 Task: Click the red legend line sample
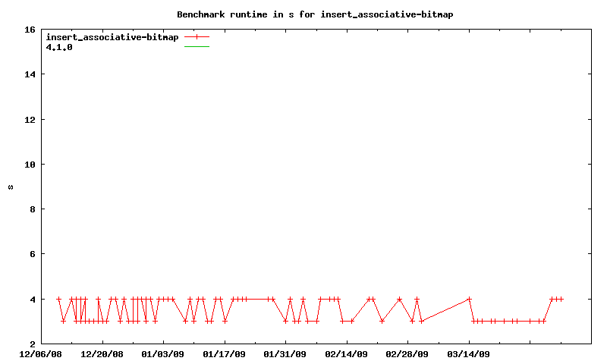[197, 36]
